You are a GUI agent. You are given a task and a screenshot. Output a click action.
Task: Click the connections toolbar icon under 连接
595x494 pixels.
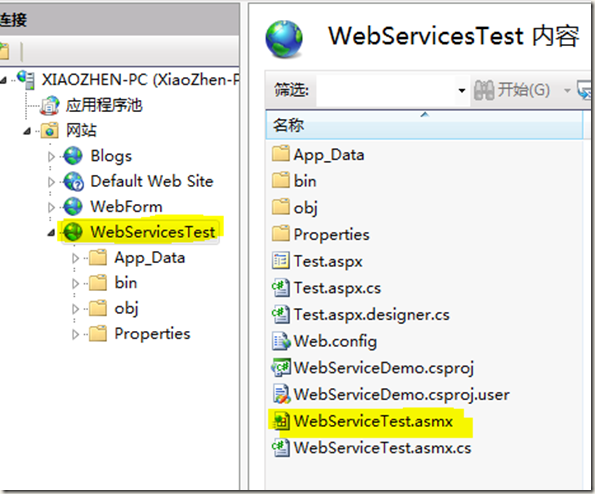pos(5,51)
